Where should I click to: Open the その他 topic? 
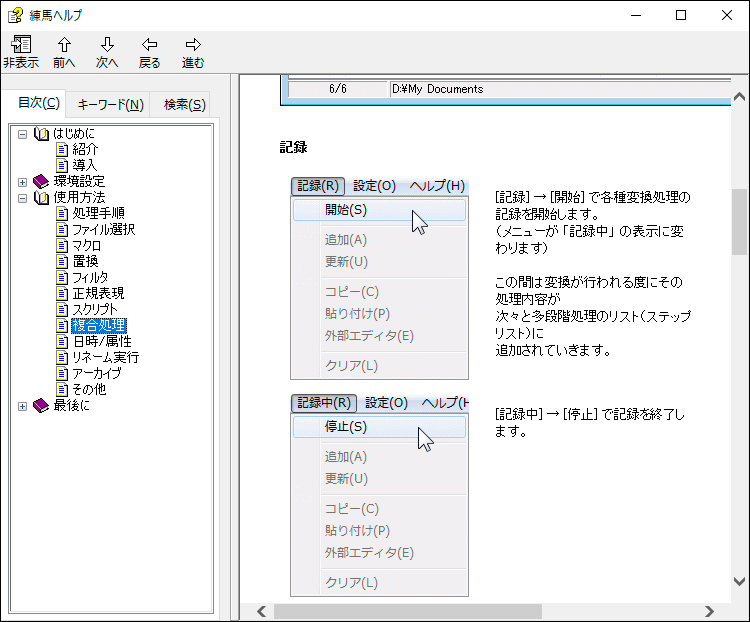pos(89,390)
